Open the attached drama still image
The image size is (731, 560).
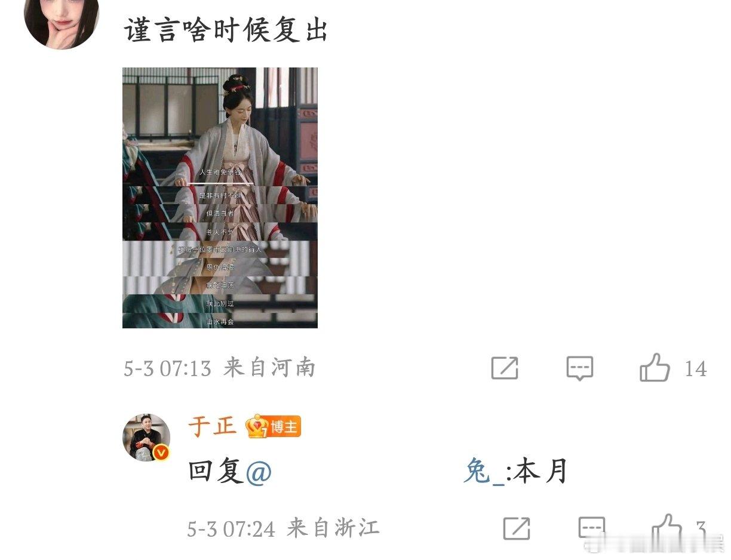click(x=220, y=198)
